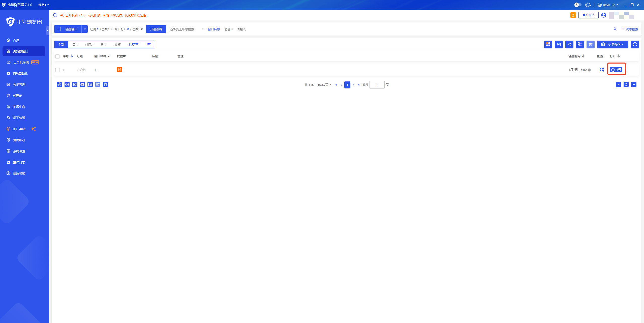Open 代理IP in the sidebar
This screenshot has height=323, width=644.
point(17,96)
